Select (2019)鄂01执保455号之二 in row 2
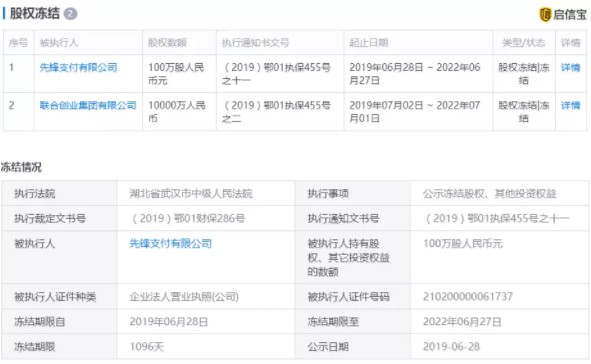Viewport: 591px width, 364px height. [x=277, y=112]
